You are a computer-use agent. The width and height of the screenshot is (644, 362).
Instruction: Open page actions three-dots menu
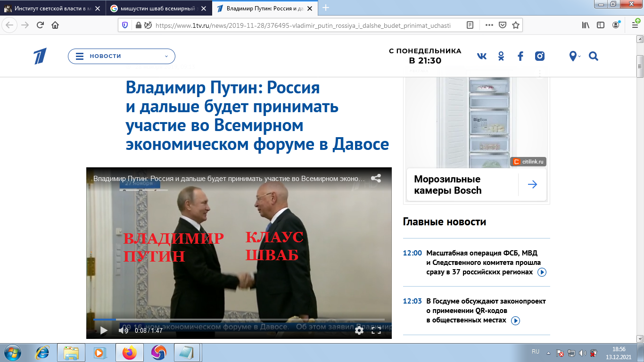[489, 25]
